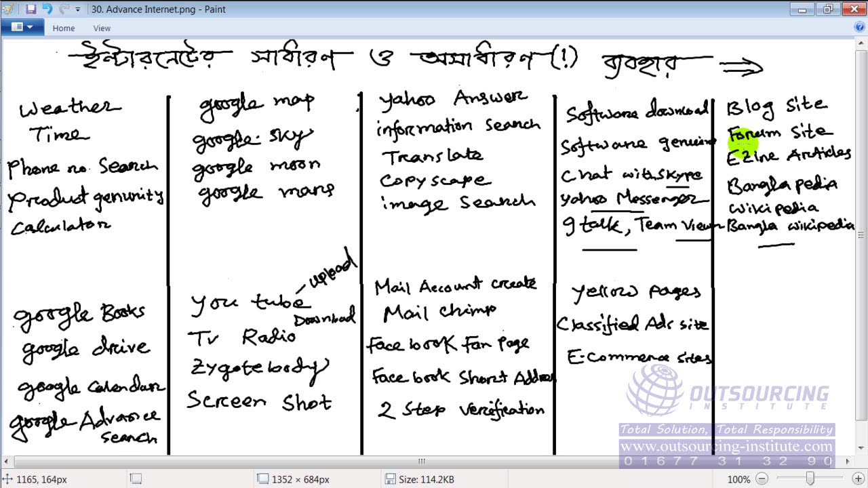Click handwritten 'Calculator' on canvas
Screen dimensions: 868x488
coord(61,226)
